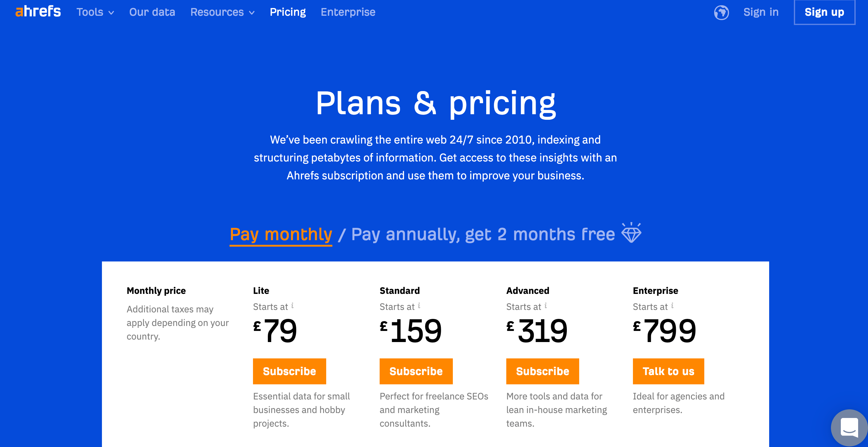
Task: Click the Ahrefs logo
Action: [x=38, y=12]
